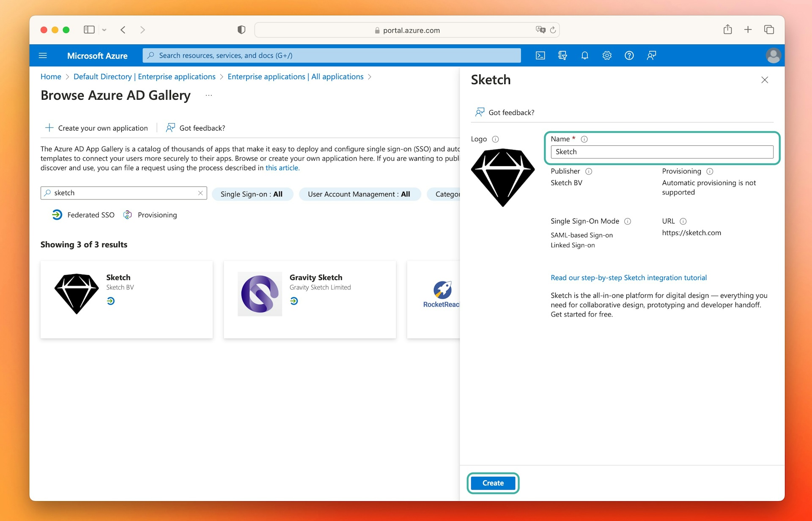Clear the sketch search text
The width and height of the screenshot is (812, 521).
pyautogui.click(x=200, y=193)
